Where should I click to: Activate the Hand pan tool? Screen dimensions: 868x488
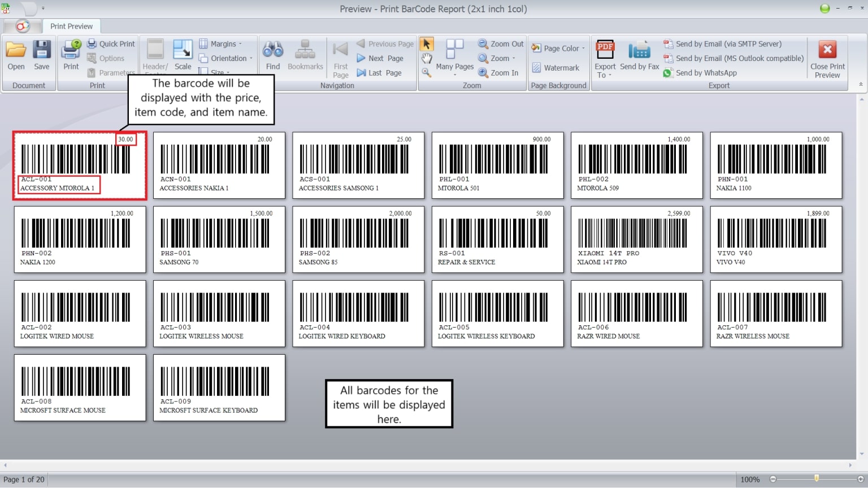click(x=427, y=58)
